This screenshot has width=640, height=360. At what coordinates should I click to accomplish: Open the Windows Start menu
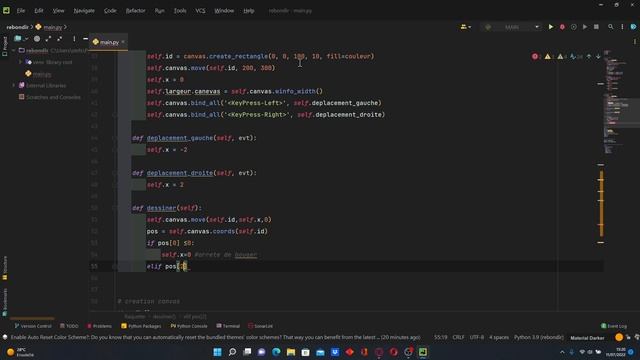pyautogui.click(x=218, y=352)
